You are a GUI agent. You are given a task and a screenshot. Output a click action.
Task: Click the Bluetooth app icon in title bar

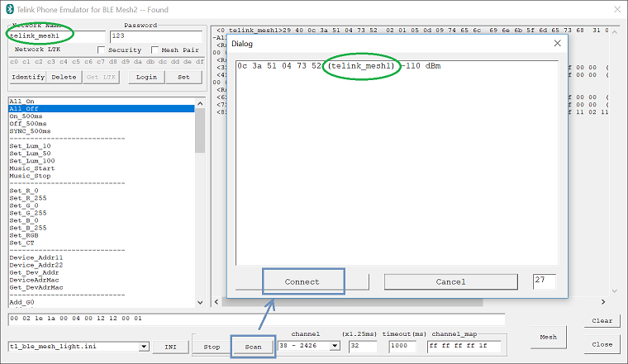click(x=10, y=9)
